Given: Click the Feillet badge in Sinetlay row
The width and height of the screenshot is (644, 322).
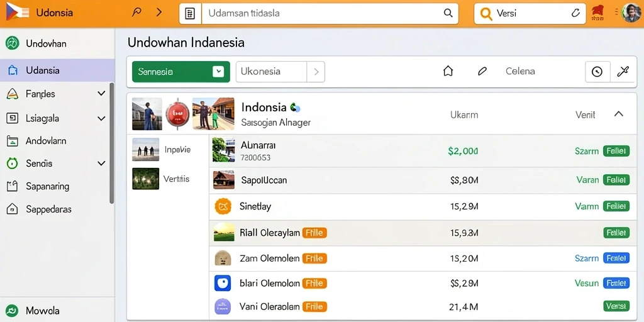Looking at the screenshot, I should pyautogui.click(x=616, y=206).
